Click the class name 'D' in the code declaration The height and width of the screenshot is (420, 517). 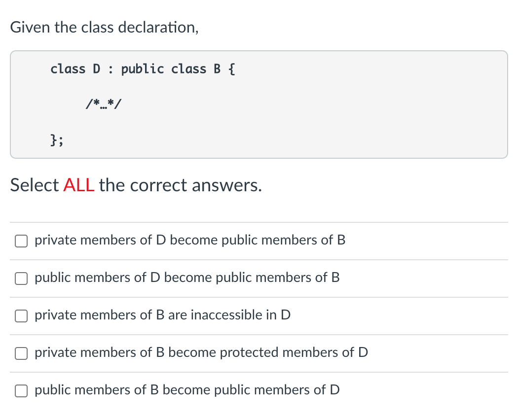[x=97, y=69]
